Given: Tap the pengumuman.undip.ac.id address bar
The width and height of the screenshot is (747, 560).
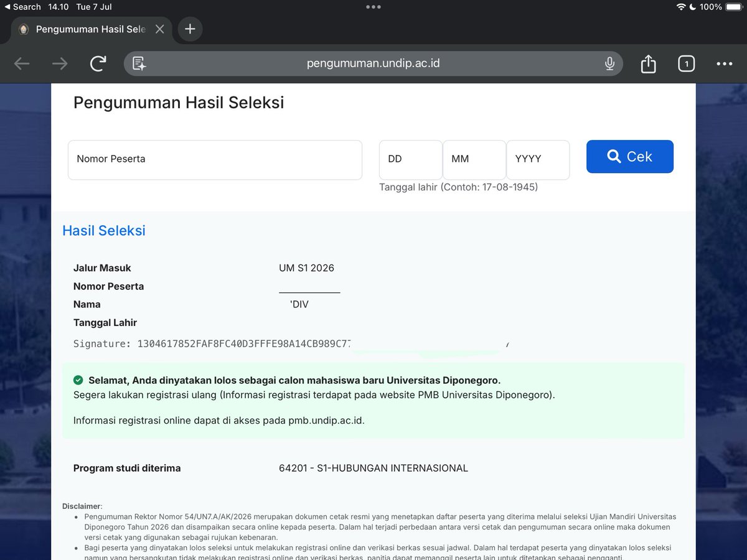Looking at the screenshot, I should [x=373, y=63].
